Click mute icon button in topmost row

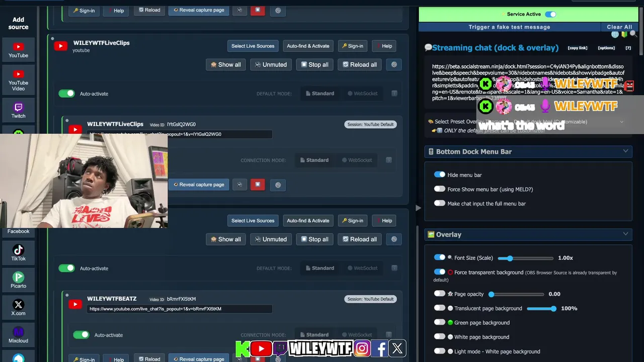tap(239, 10)
